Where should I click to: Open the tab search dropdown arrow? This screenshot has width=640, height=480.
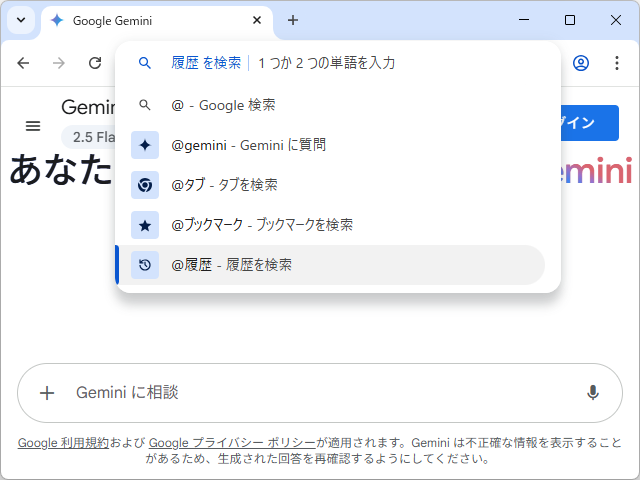click(x=21, y=20)
